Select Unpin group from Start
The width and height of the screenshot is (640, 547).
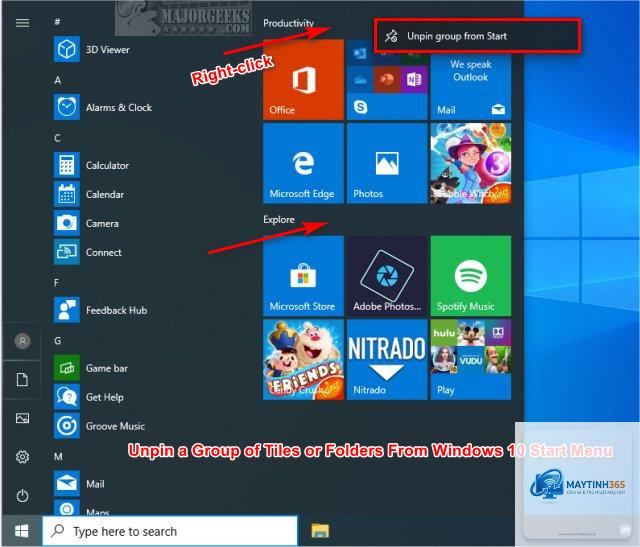(x=477, y=36)
